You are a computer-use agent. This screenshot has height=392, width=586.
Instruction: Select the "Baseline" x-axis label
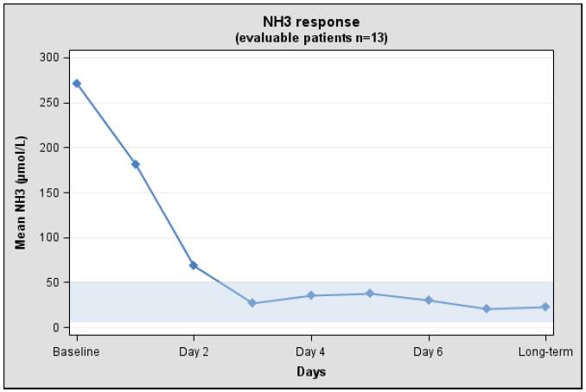coord(77,352)
